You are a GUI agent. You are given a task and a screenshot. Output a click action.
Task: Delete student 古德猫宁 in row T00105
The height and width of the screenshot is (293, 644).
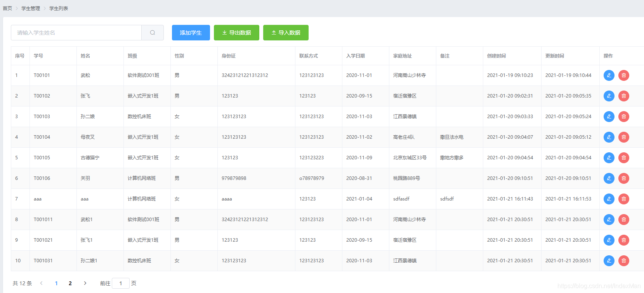click(624, 158)
